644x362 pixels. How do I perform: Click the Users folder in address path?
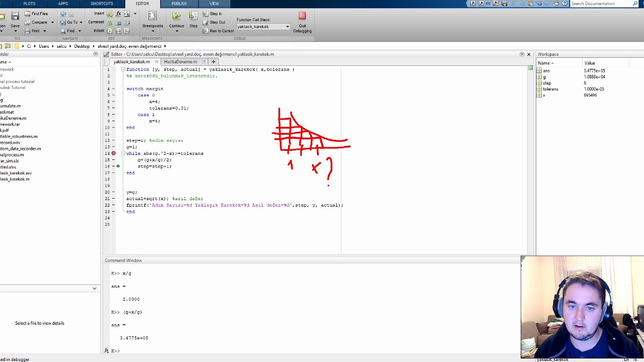44,46
